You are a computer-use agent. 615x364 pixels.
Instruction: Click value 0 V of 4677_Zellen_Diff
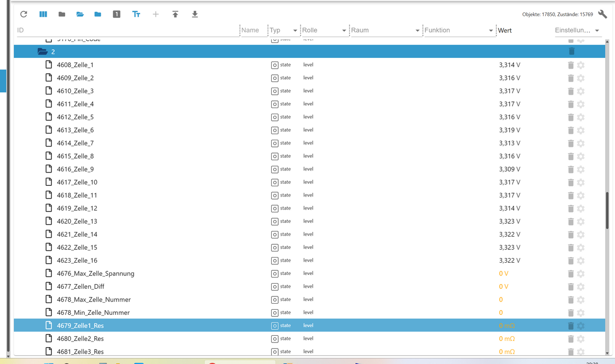coord(504,287)
